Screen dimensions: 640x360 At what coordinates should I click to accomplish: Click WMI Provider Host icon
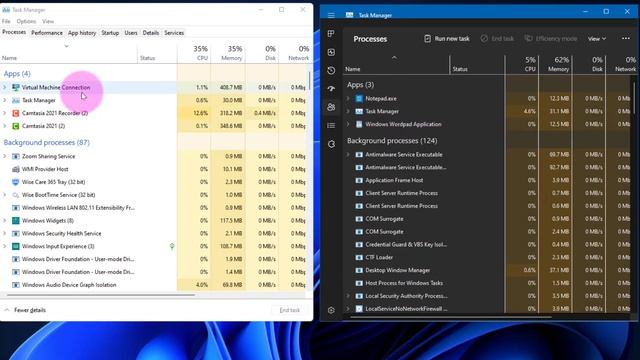(x=16, y=169)
